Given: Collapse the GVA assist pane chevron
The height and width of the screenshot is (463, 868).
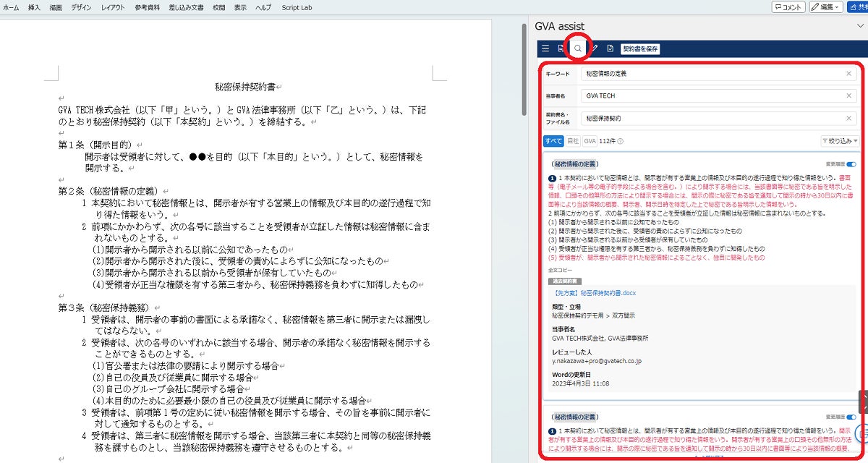Looking at the screenshot, I should pyautogui.click(x=859, y=26).
